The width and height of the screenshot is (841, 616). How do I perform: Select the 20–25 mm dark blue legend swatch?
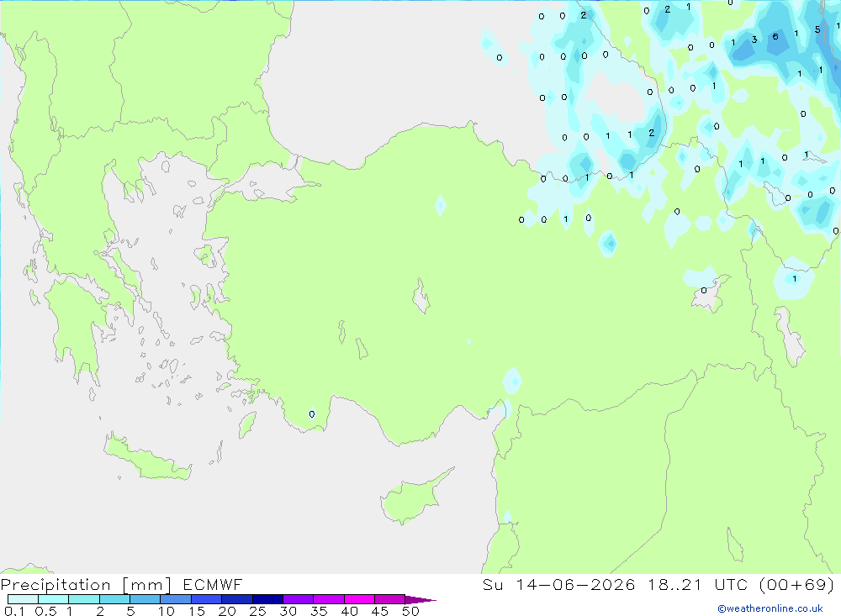[x=236, y=599]
